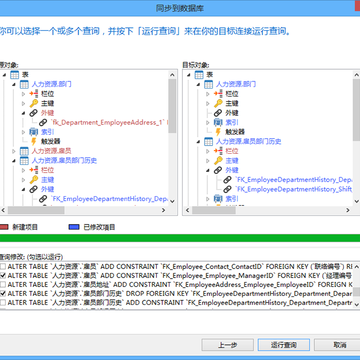
Task: Select fk_Department_EmployeeAddress_1 foreign key text
Action: (110, 123)
